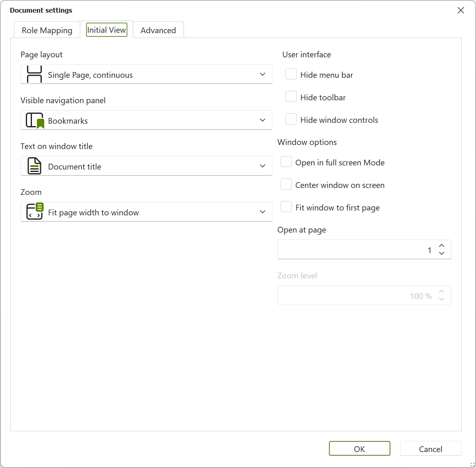The image size is (476, 468).
Task: Click the 'Page layout' label
Action: [42, 54]
